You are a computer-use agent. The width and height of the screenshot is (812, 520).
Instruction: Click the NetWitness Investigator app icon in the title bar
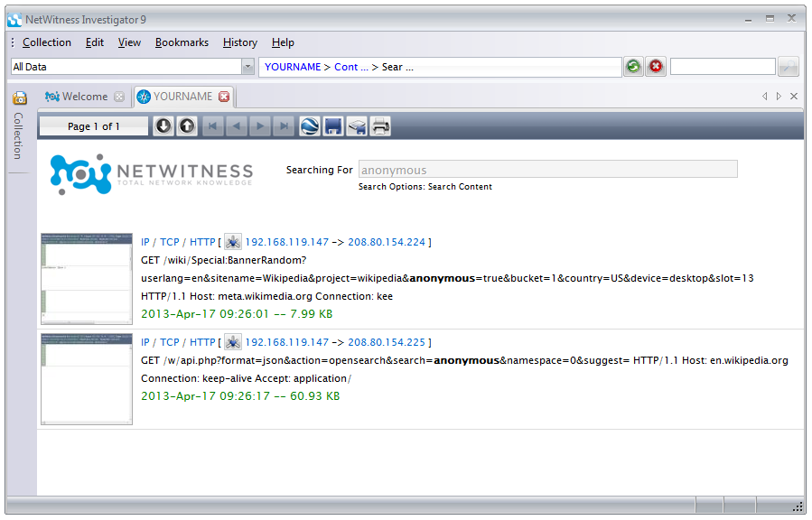pyautogui.click(x=14, y=20)
